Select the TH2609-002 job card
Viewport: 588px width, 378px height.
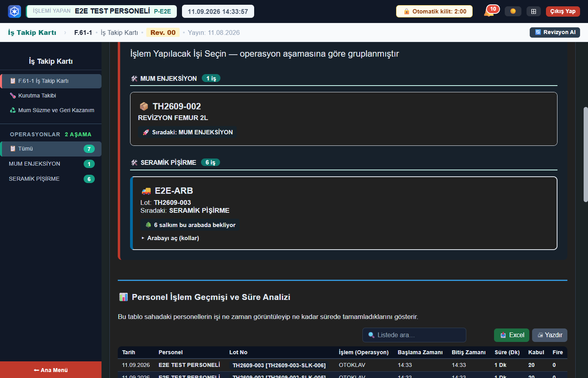[x=344, y=119]
